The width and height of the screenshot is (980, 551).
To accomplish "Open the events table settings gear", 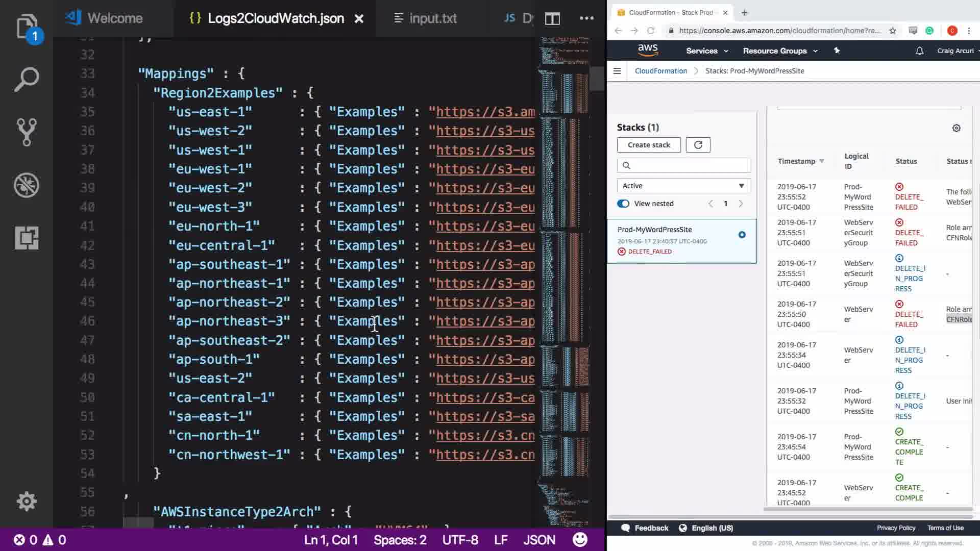I will [x=956, y=128].
